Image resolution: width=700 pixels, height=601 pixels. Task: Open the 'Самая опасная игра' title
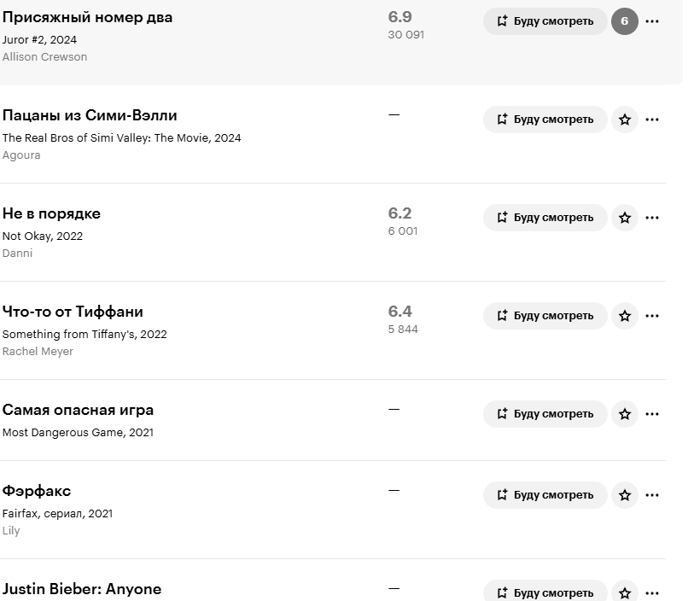(78, 410)
